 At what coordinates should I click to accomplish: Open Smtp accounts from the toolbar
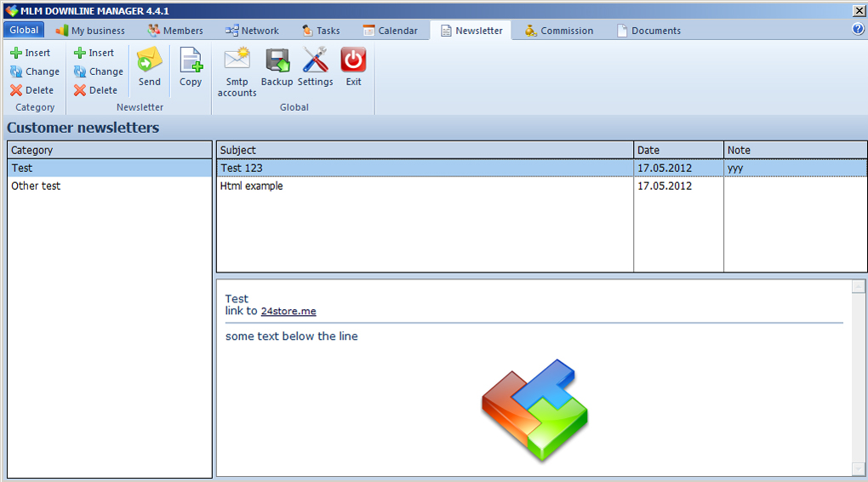[x=237, y=60]
